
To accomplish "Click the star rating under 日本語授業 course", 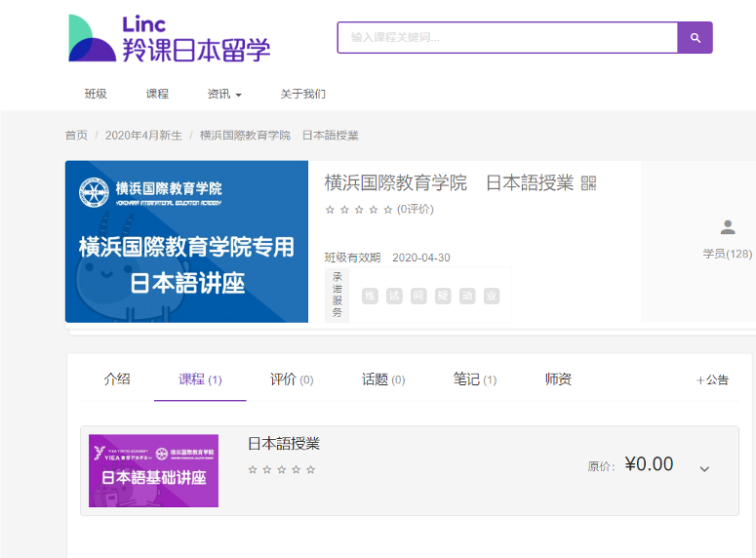I will click(282, 469).
